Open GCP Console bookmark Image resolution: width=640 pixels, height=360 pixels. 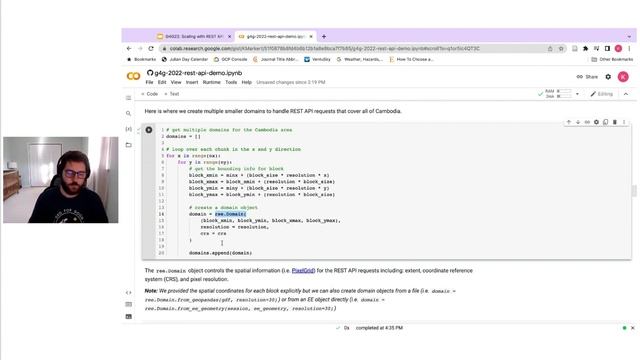tap(231, 59)
